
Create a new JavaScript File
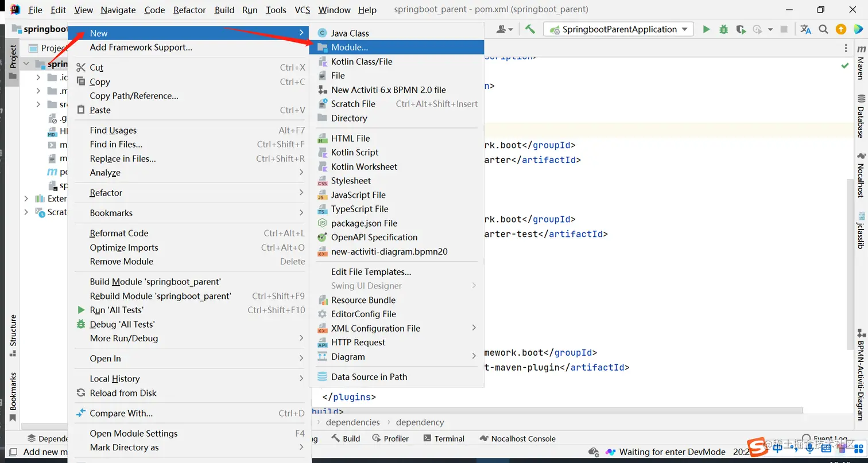tap(397, 195)
